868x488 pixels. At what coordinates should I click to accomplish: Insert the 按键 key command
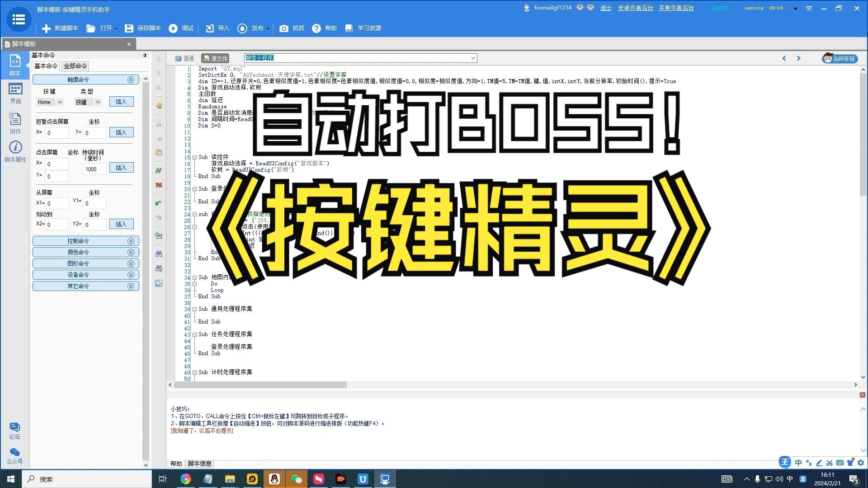pyautogui.click(x=121, y=102)
